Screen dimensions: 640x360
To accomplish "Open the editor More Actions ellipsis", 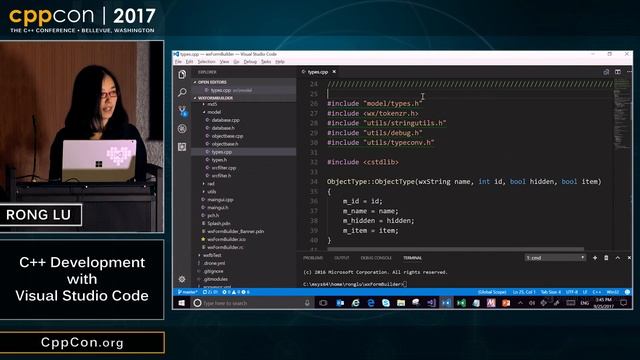I will click(x=629, y=72).
